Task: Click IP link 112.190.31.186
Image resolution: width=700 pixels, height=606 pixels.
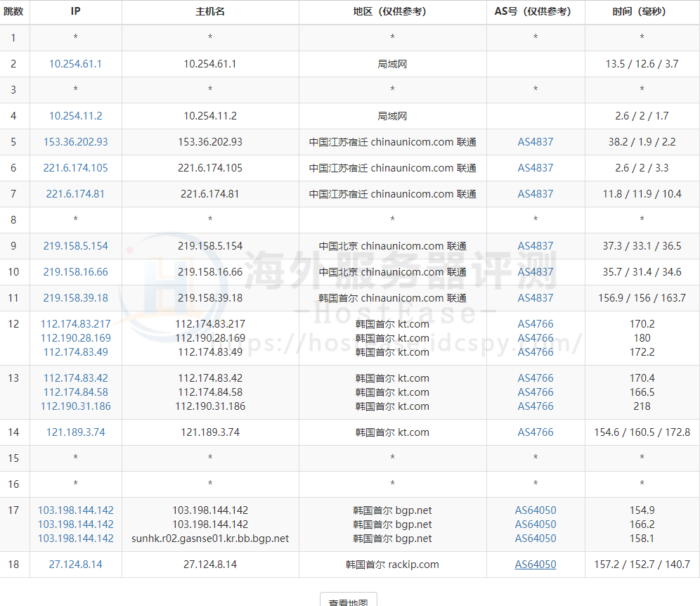Action: tap(75, 406)
